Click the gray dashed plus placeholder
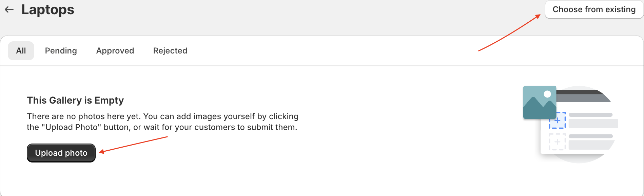Image resolution: width=644 pixels, height=196 pixels. tap(557, 142)
